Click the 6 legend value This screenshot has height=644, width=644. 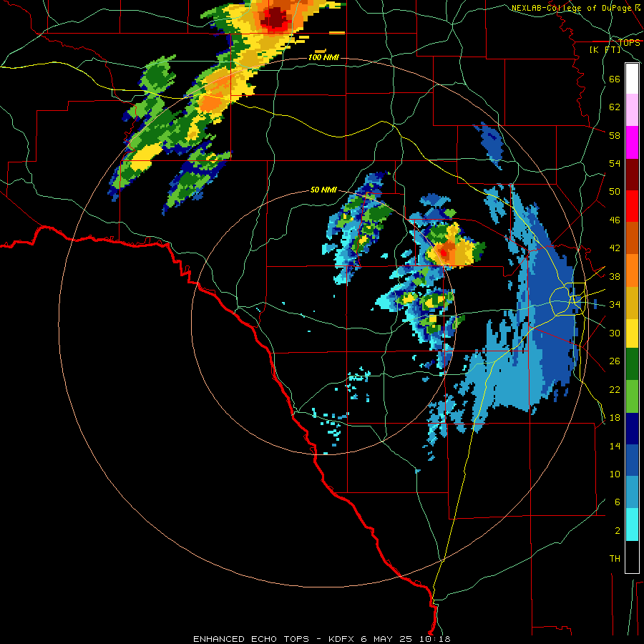618,502
